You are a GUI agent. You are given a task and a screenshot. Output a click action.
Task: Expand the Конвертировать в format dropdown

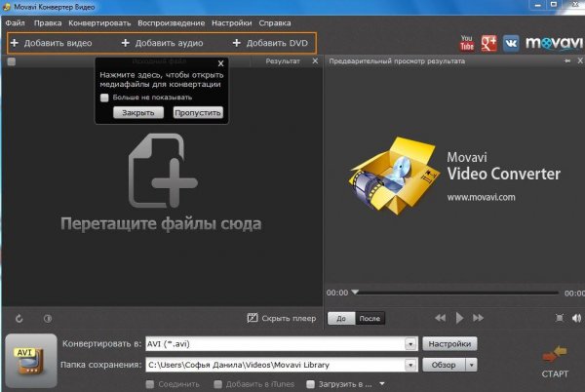pyautogui.click(x=410, y=344)
